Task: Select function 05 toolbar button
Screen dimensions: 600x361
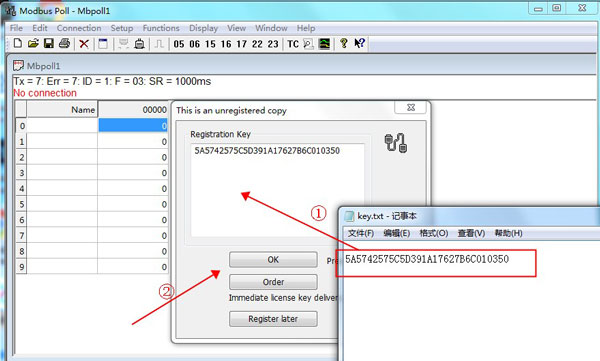Action: click(179, 44)
